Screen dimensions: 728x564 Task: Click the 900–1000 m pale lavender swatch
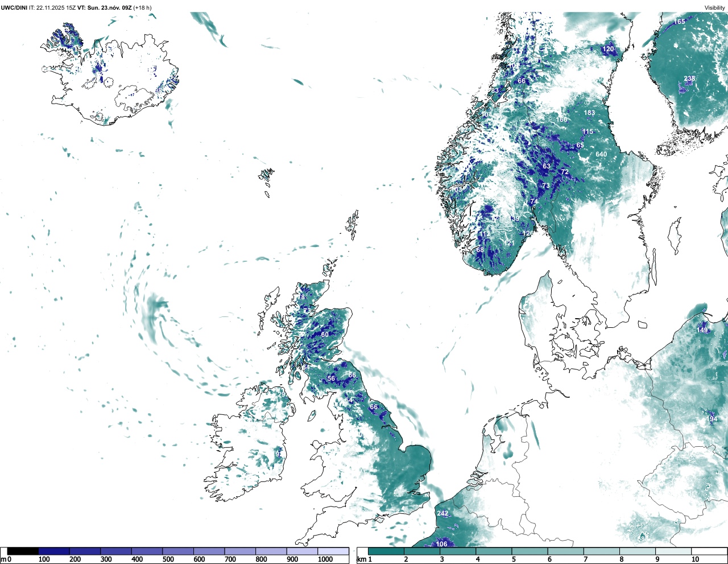tap(302, 551)
